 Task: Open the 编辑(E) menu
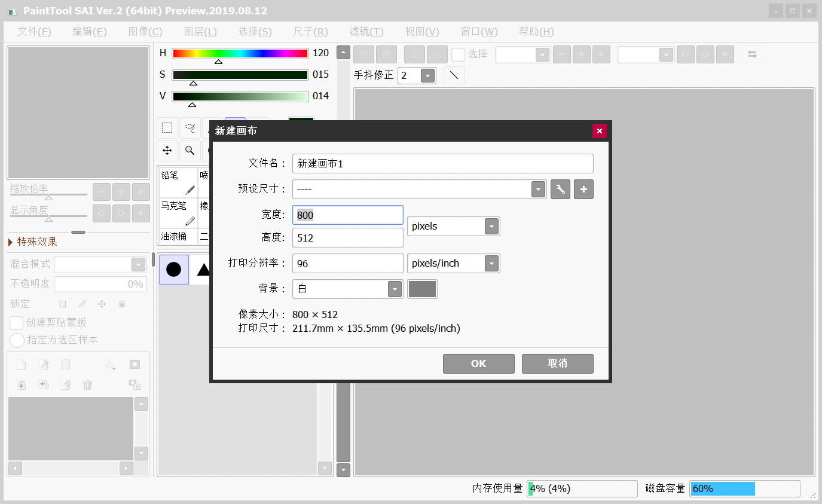click(90, 32)
